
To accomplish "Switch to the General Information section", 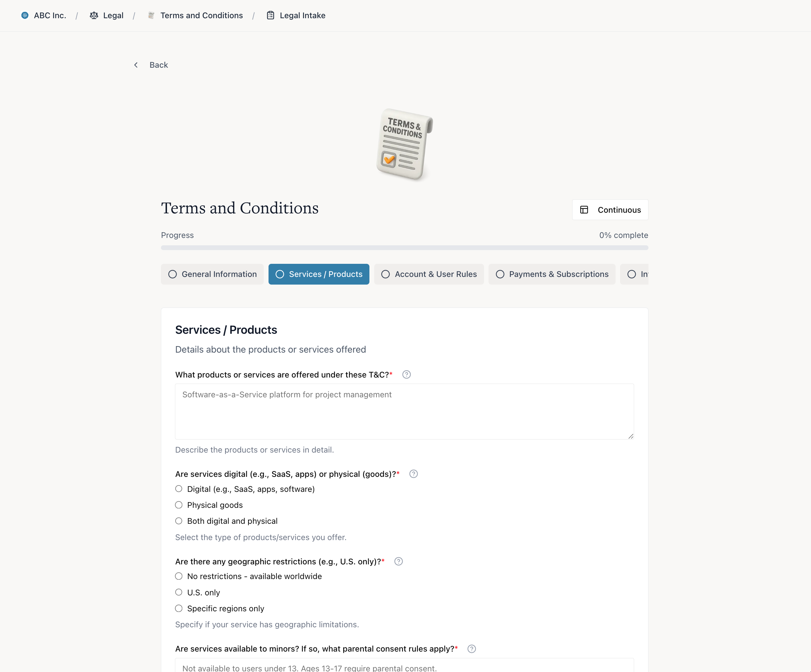I will pos(212,274).
